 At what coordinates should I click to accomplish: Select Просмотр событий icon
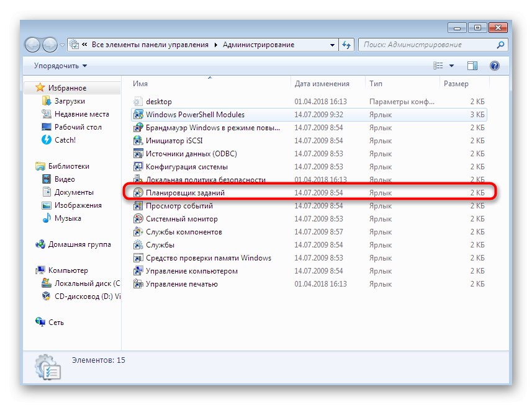click(x=138, y=206)
